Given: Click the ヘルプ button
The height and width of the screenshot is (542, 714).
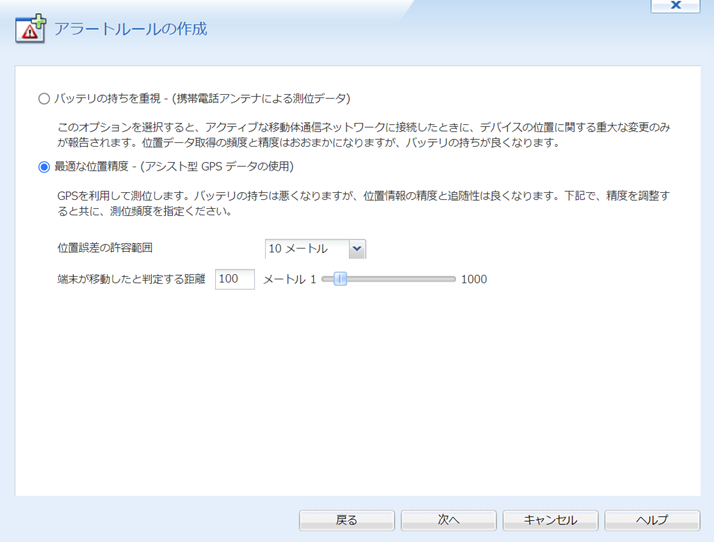Looking at the screenshot, I should (x=652, y=520).
